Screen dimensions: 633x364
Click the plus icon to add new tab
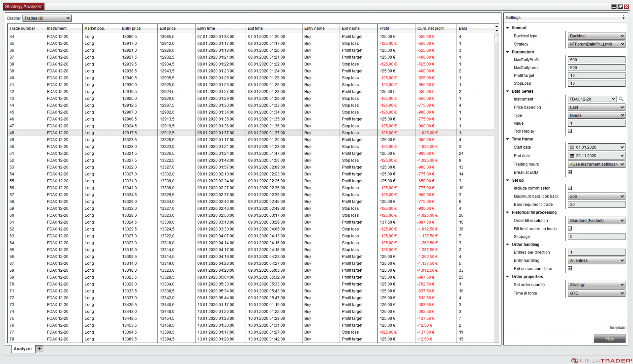pyautogui.click(x=39, y=349)
